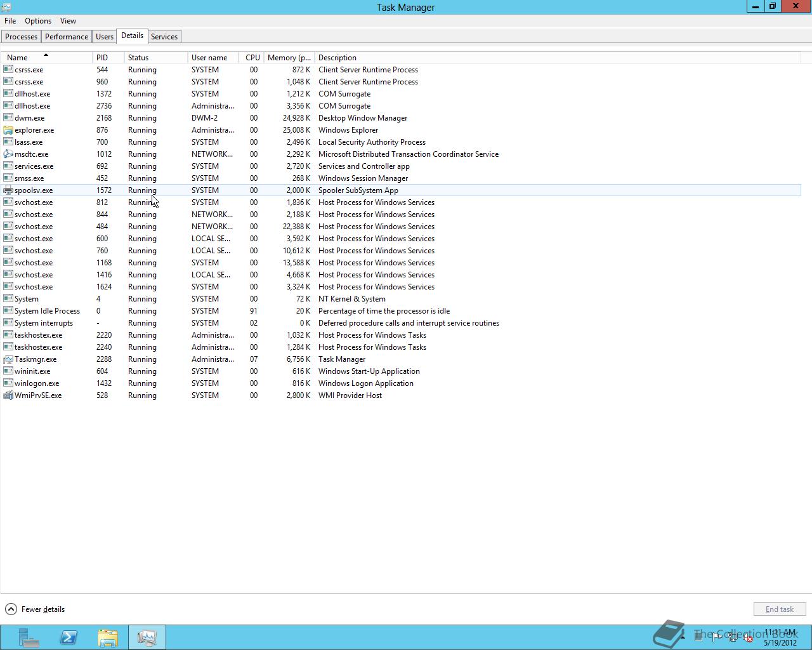The image size is (812, 650).
Task: Sort by the Name column header
Action: [46, 58]
